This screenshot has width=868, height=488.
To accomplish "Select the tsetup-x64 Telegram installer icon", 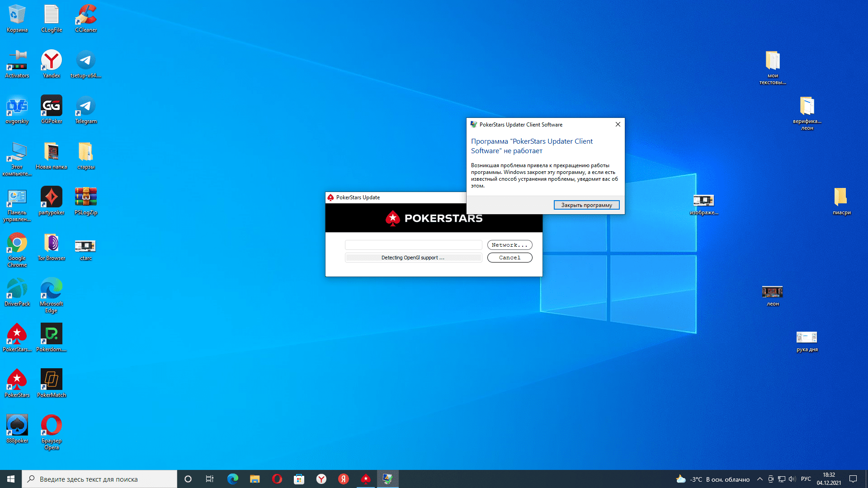I will [86, 65].
